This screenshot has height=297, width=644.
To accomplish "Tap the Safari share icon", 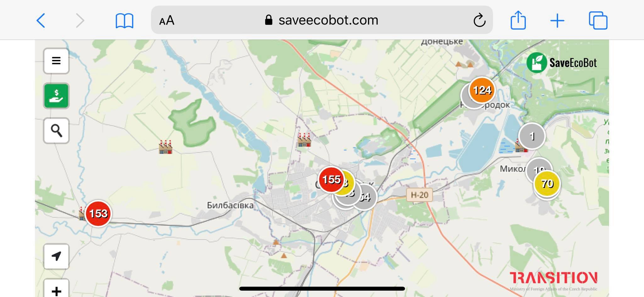I will tap(518, 20).
